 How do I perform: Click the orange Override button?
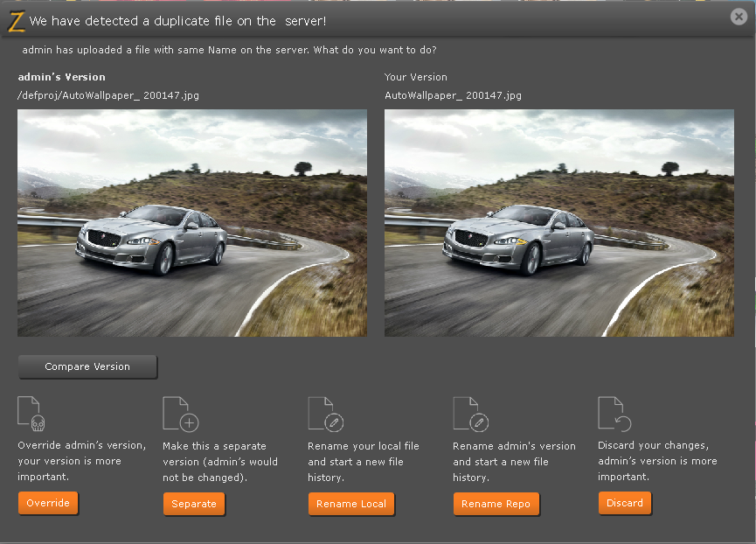[48, 503]
